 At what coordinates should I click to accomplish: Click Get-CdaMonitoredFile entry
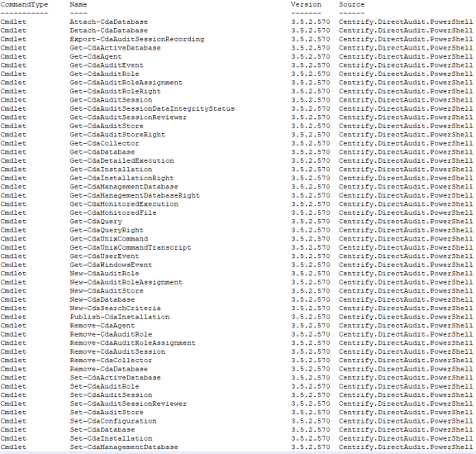click(x=113, y=213)
